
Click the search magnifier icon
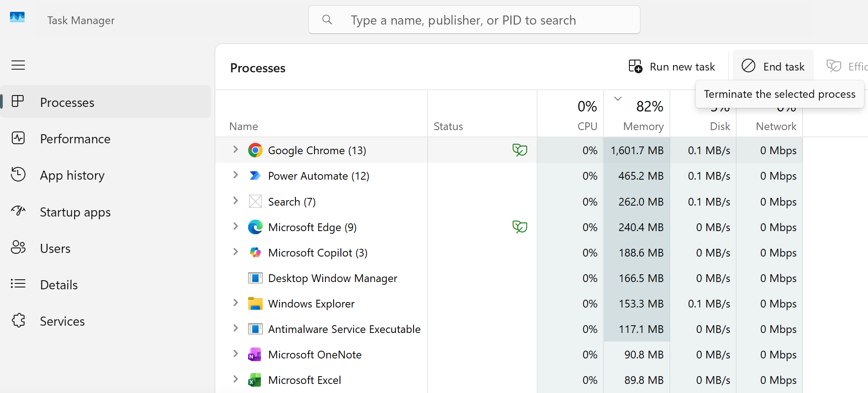point(327,20)
